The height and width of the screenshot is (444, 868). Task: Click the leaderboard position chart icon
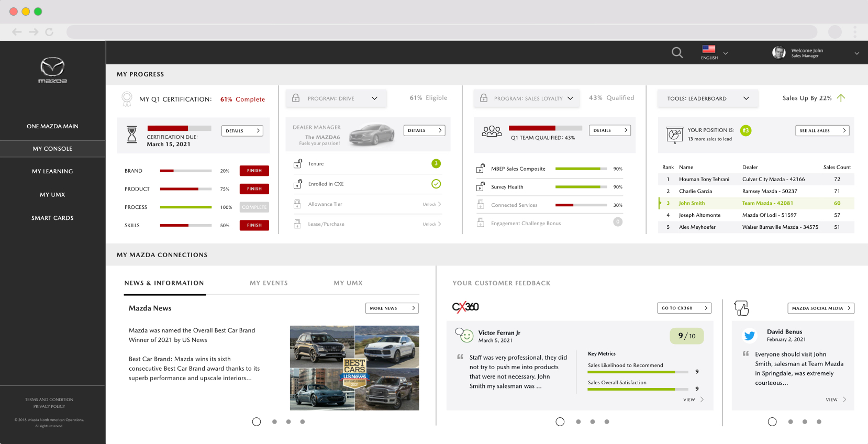[675, 135]
